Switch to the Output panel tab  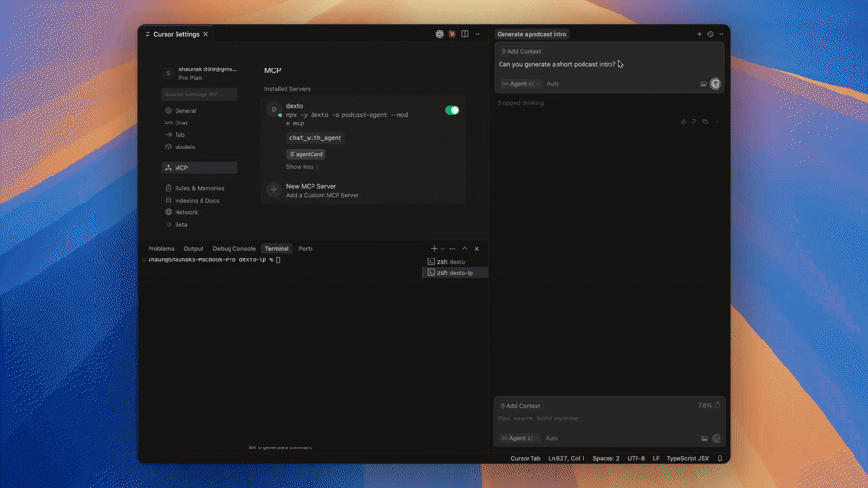click(193, 249)
